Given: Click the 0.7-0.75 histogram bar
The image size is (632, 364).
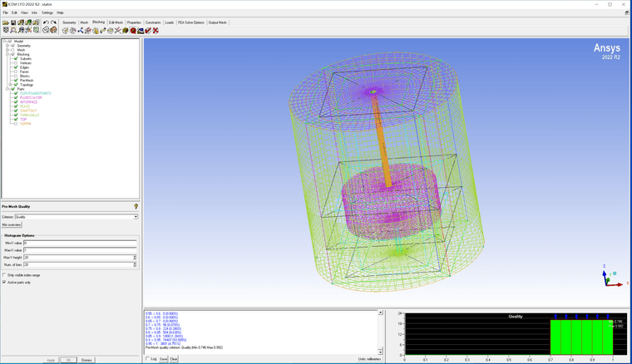Looking at the screenshot, I should pyautogui.click(x=555, y=337).
